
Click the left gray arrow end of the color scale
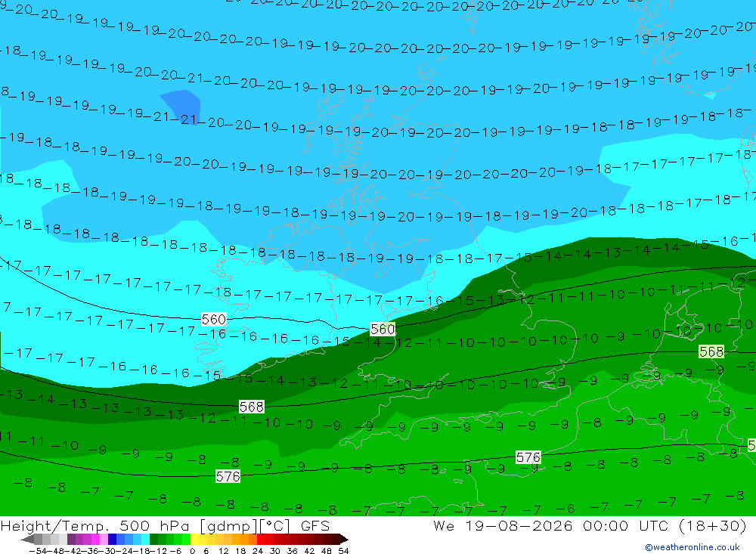point(27,539)
